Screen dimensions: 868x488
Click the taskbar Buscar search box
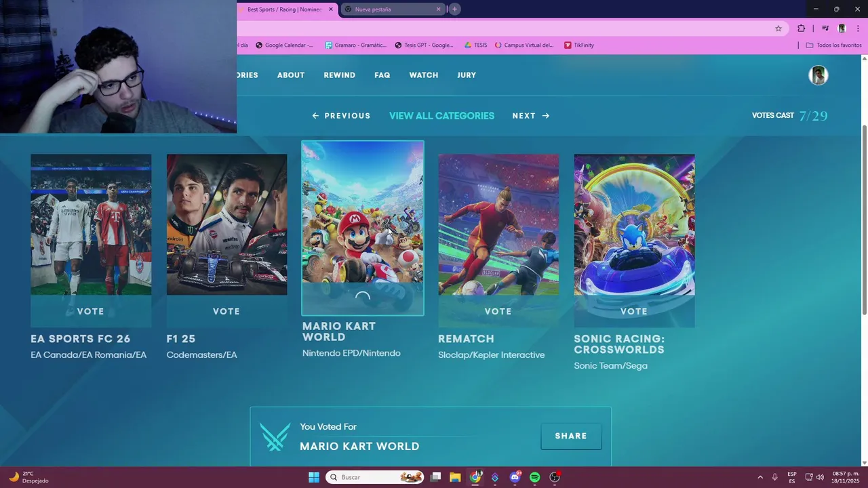click(x=375, y=477)
